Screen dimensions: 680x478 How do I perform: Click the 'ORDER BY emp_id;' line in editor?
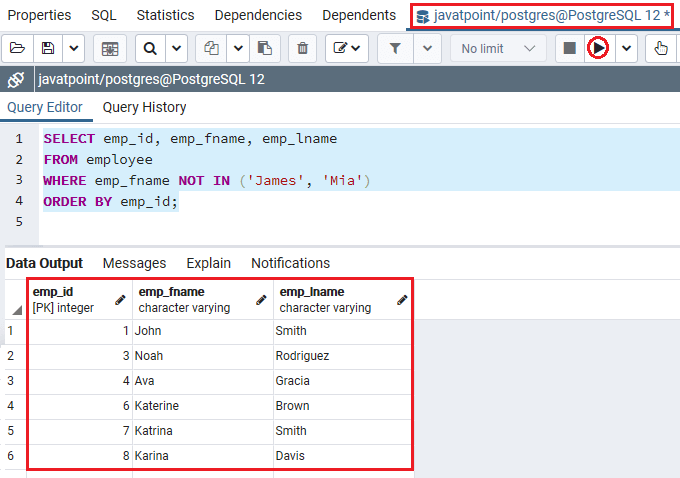click(x=111, y=202)
